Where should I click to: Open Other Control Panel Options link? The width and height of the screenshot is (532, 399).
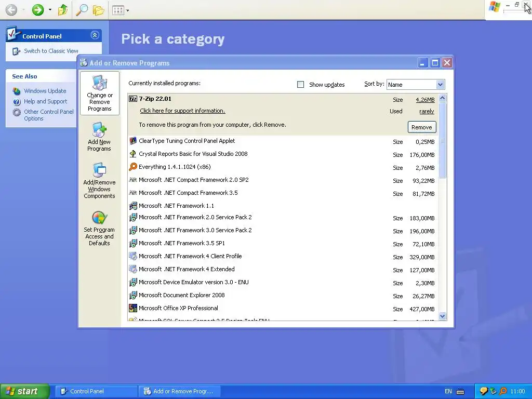(48, 115)
